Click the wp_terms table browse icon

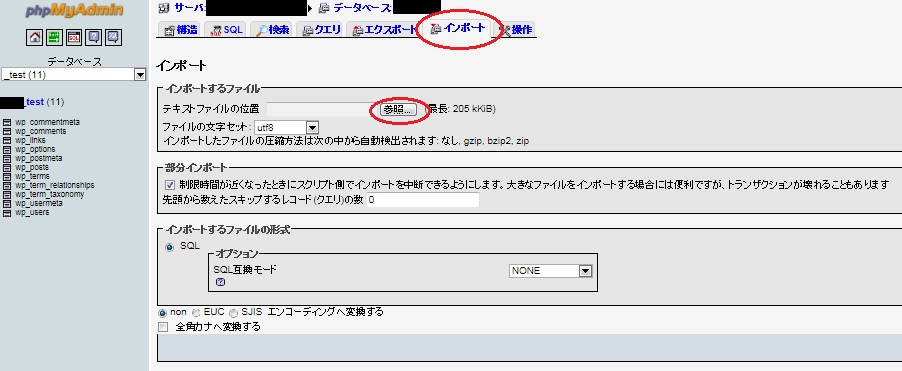(x=7, y=177)
